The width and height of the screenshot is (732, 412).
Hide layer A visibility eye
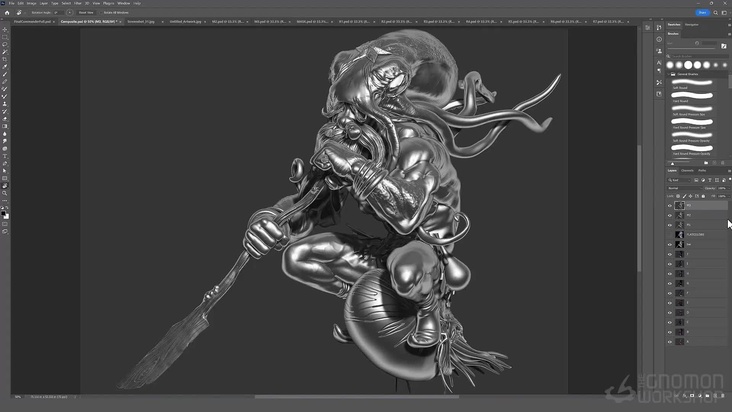670,342
